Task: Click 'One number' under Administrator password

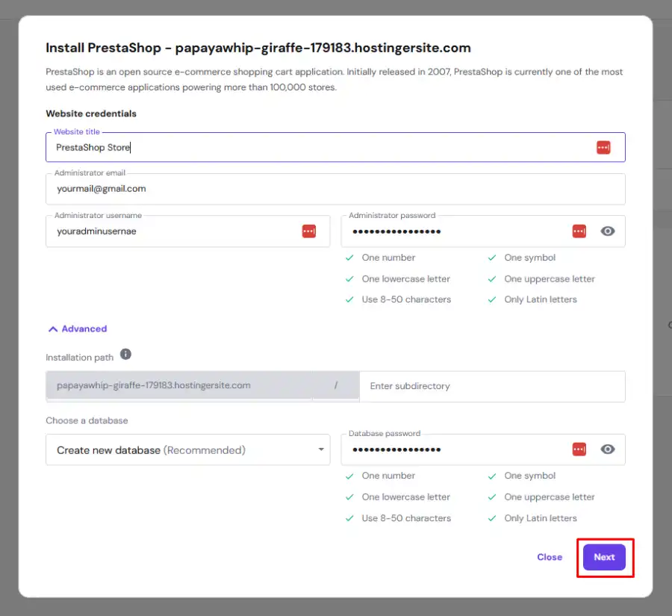Action: [x=388, y=258]
